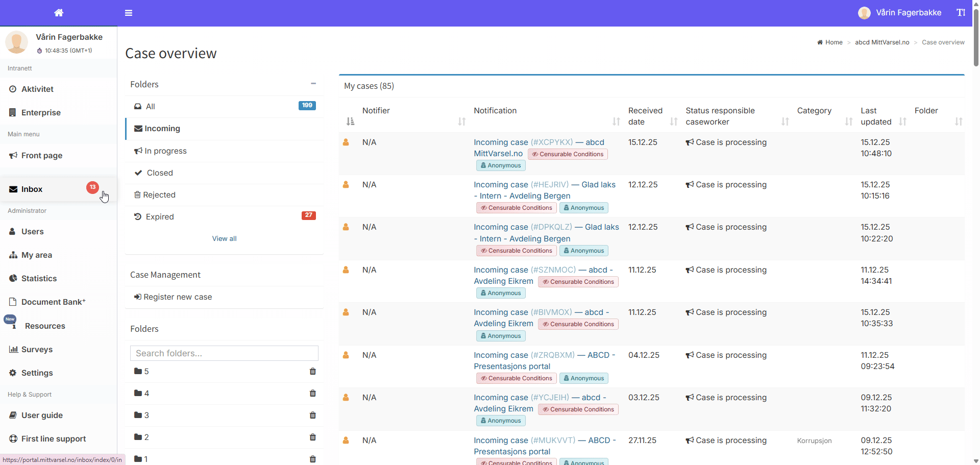Sort cases by Last updated column
Viewport: 980px width, 465px height.
tap(902, 121)
